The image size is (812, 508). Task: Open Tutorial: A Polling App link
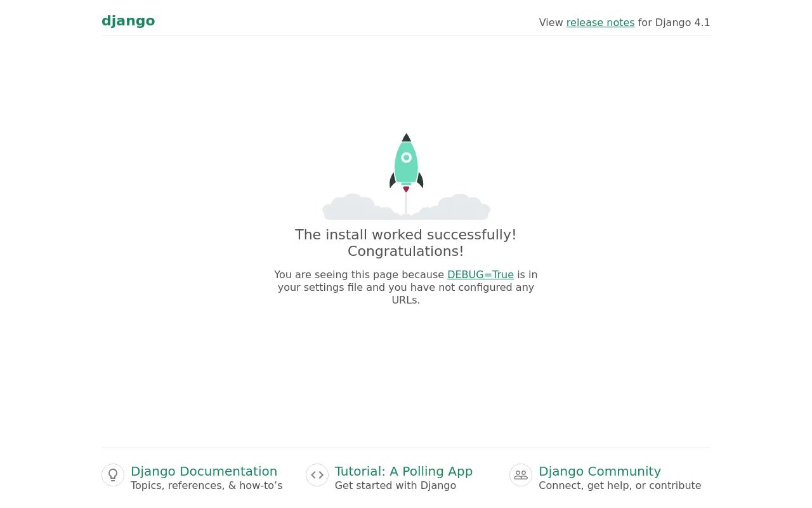pos(403,471)
